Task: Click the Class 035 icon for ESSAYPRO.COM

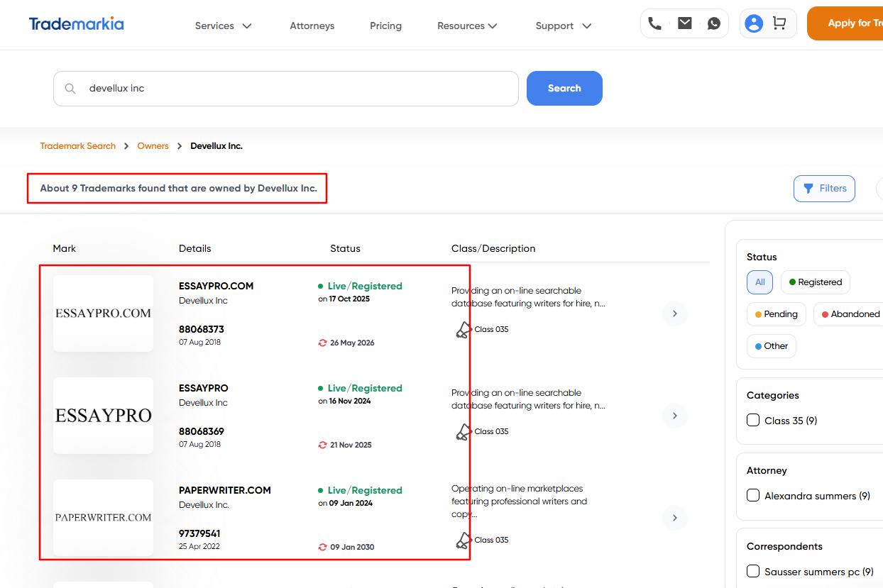Action: pyautogui.click(x=463, y=330)
